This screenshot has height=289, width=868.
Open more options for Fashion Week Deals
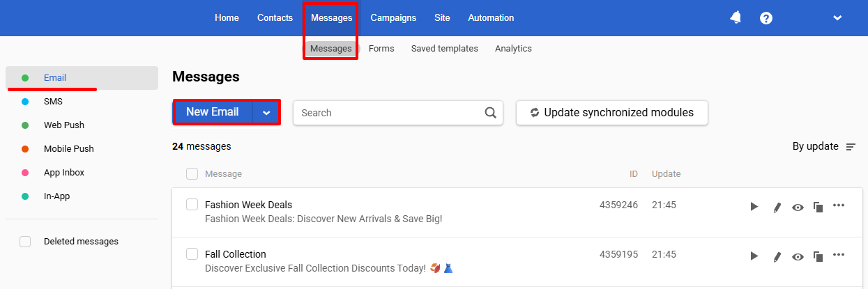pyautogui.click(x=839, y=205)
